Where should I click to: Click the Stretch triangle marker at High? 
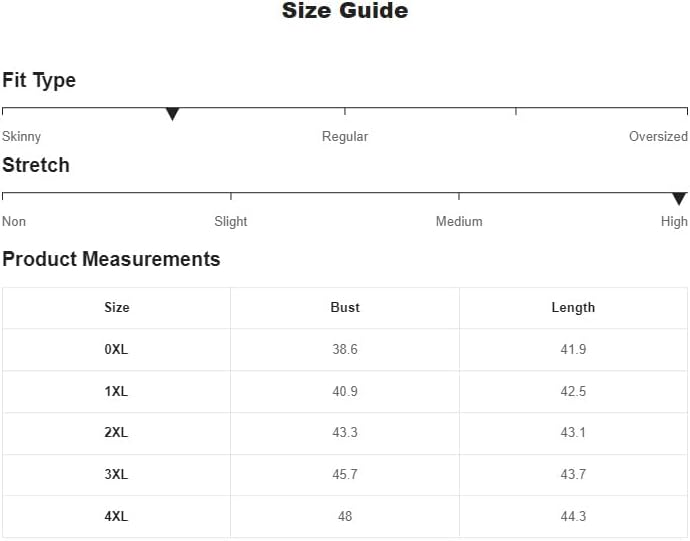(679, 199)
